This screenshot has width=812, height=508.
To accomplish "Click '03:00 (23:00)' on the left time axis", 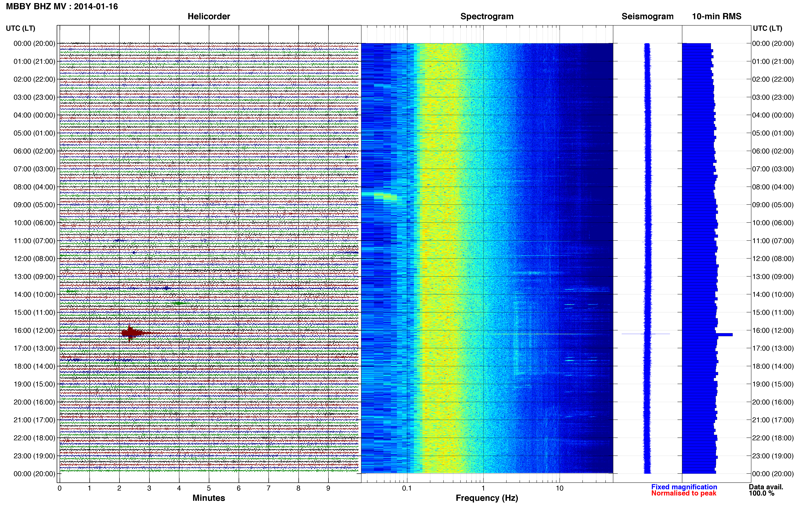I will pos(34,97).
